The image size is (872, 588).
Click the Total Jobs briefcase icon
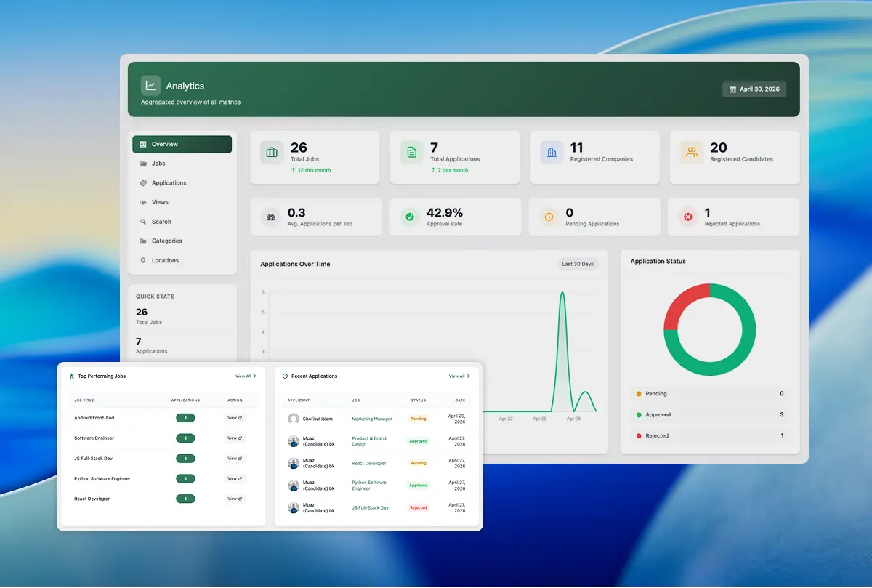(x=272, y=153)
